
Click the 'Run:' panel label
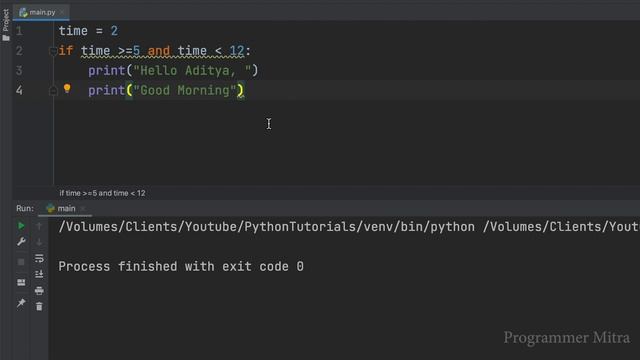25,209
